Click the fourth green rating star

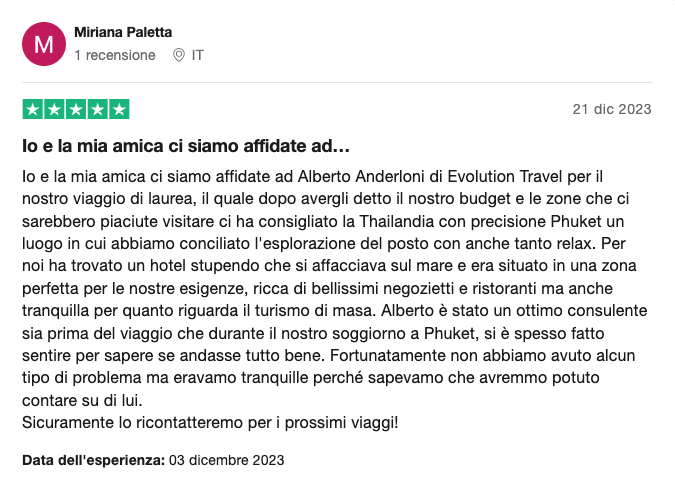pyautogui.click(x=97, y=109)
